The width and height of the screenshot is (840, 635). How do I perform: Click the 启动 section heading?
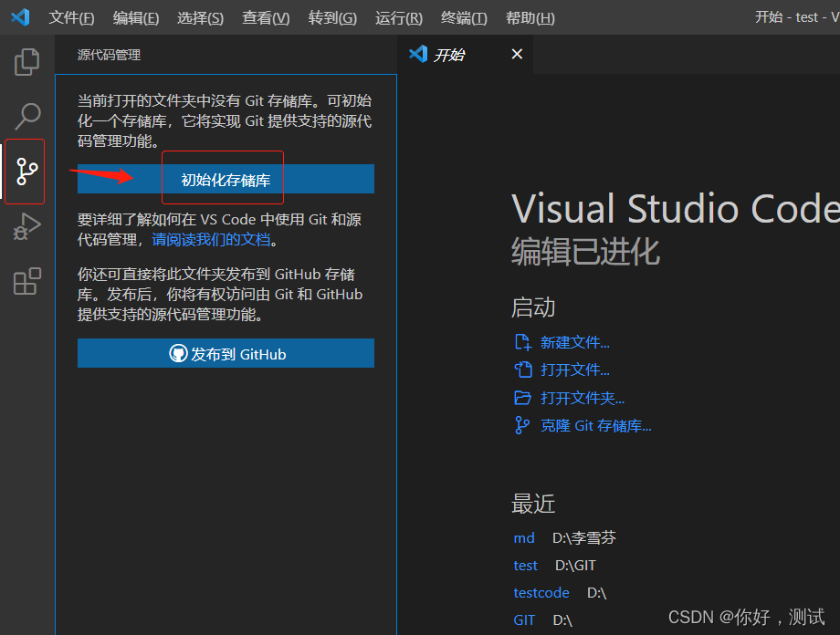tap(533, 307)
